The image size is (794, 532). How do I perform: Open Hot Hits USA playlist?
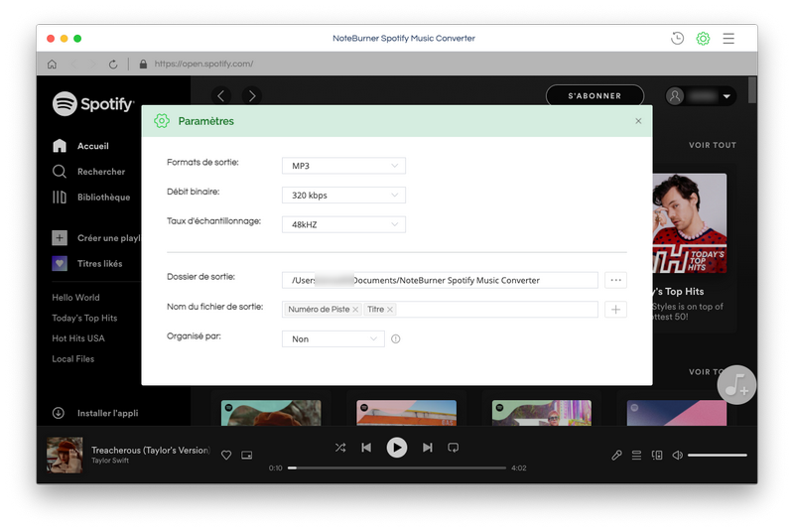[78, 338]
